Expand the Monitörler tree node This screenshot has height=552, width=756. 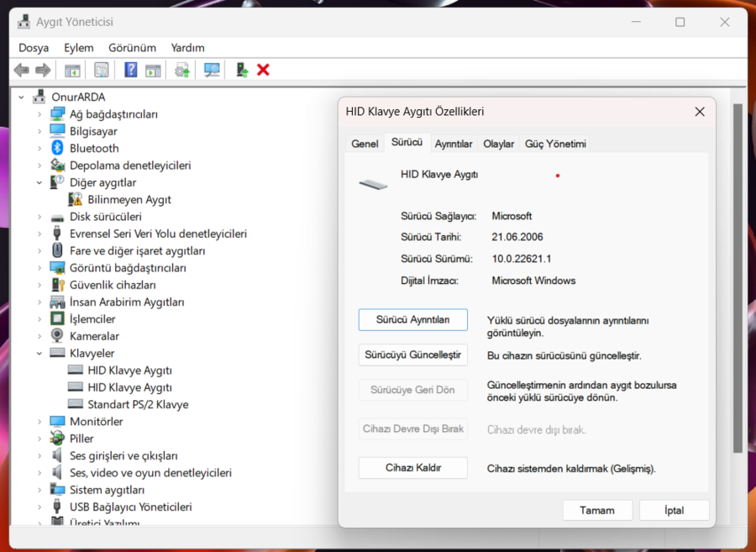pos(39,422)
